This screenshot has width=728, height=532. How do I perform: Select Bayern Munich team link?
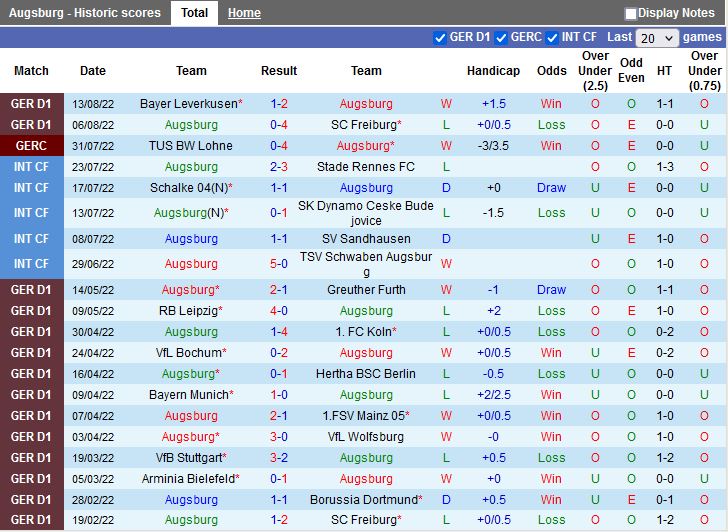click(188, 395)
